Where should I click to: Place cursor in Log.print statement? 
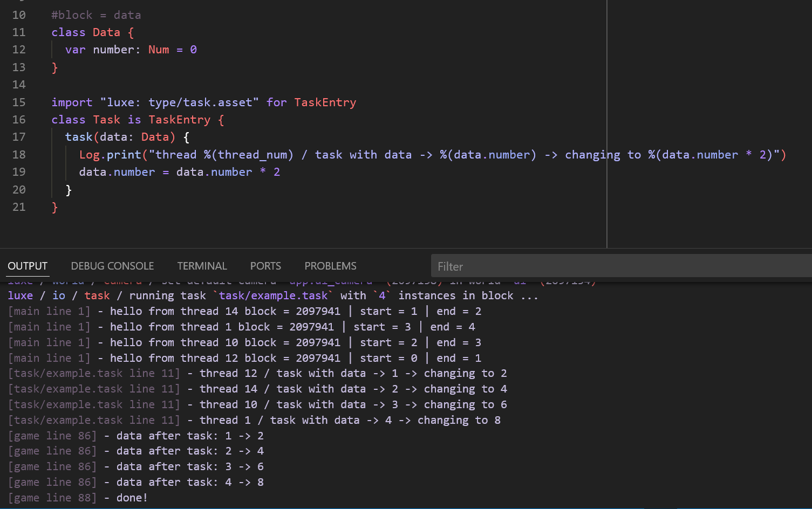tap(433, 155)
